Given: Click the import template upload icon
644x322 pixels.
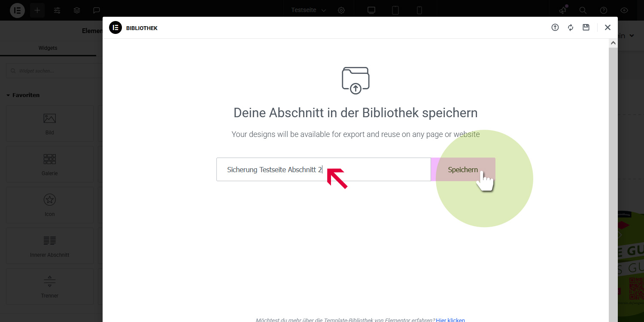Looking at the screenshot, I should pyautogui.click(x=555, y=27).
